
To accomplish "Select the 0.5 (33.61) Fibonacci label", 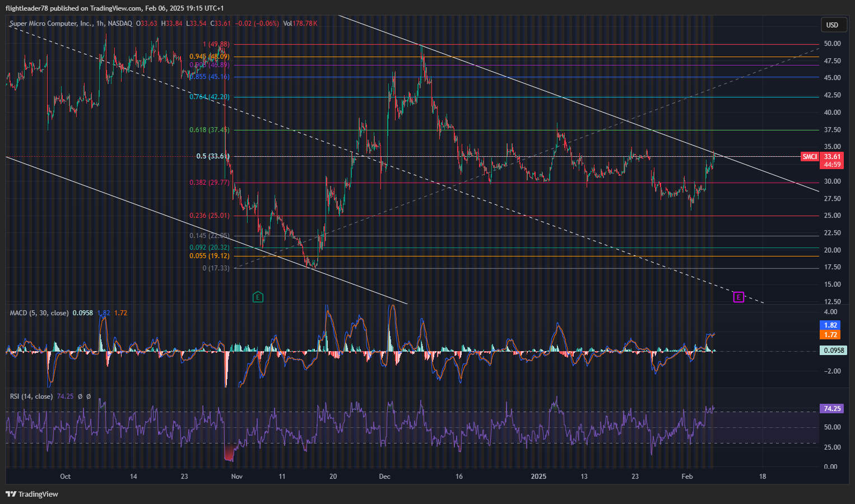I will tap(213, 156).
